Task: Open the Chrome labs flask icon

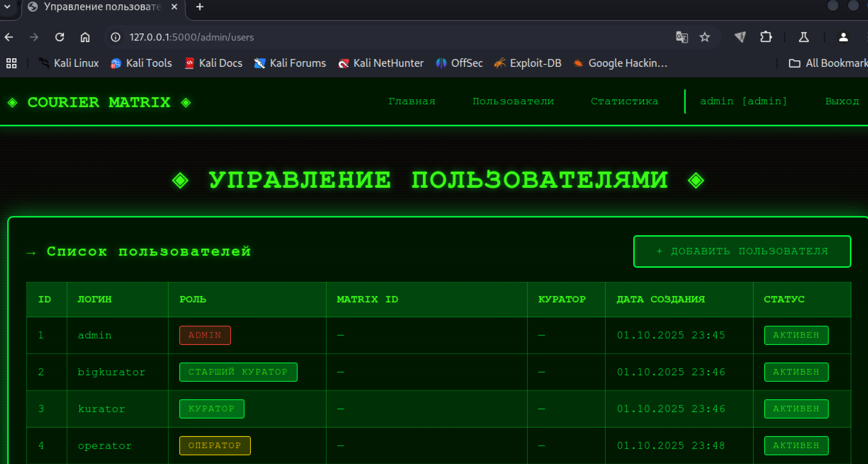Action: (804, 37)
